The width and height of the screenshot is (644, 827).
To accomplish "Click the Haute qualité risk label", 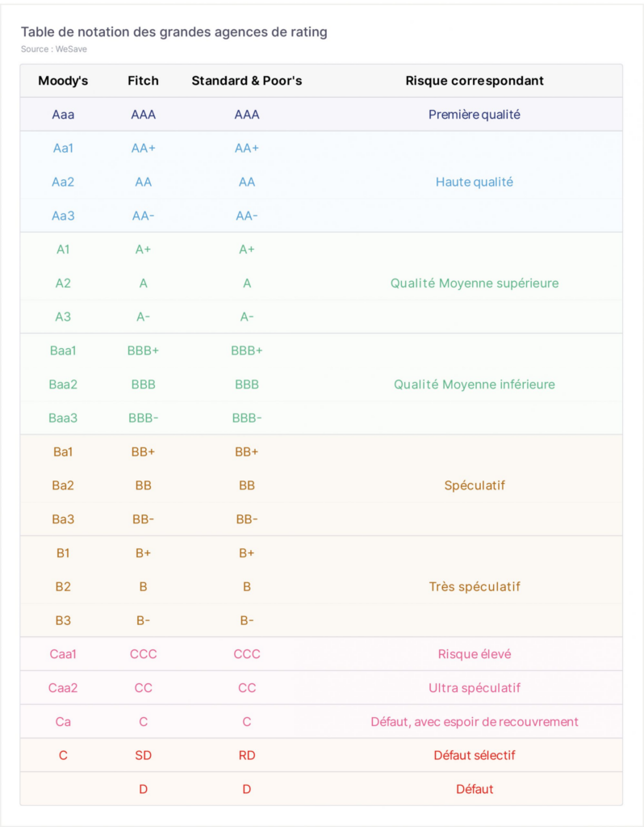I will [475, 182].
